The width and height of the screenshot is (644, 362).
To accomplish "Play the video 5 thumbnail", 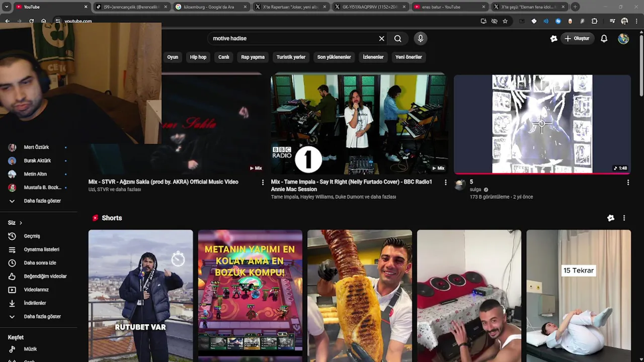I will tap(542, 124).
